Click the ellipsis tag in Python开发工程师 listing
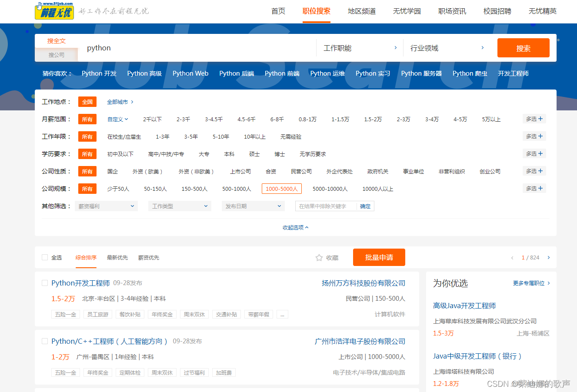Screen dimensions: 577x392 (x=282, y=314)
